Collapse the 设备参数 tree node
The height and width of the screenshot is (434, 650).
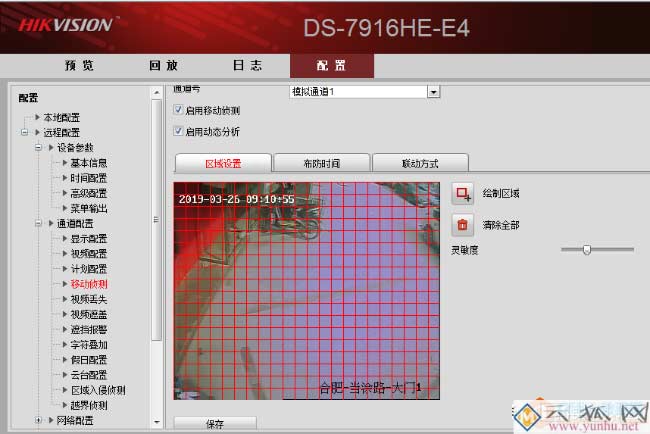pos(38,147)
